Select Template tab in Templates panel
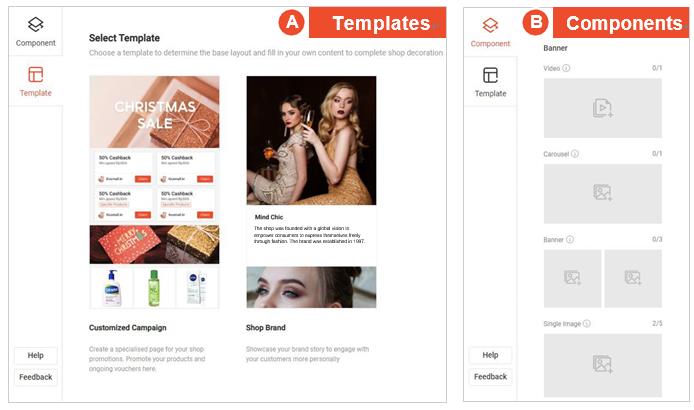This screenshot has width=694, height=410. [35, 81]
